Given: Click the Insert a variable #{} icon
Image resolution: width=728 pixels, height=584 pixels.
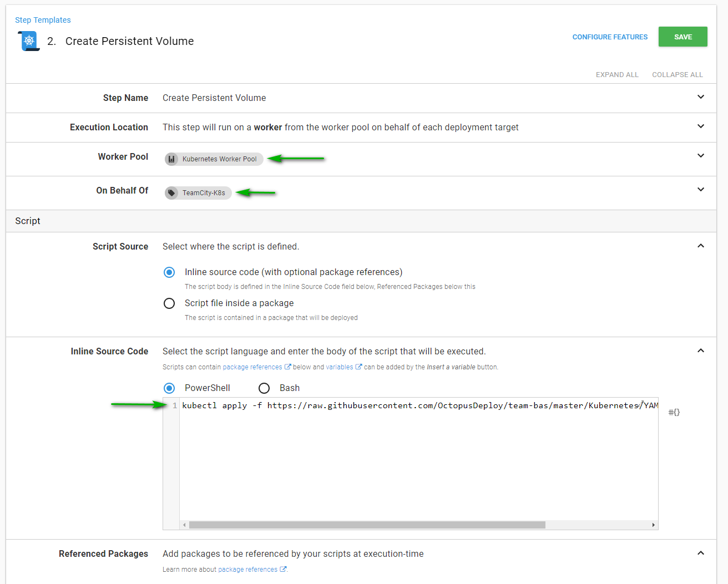Looking at the screenshot, I should [674, 412].
